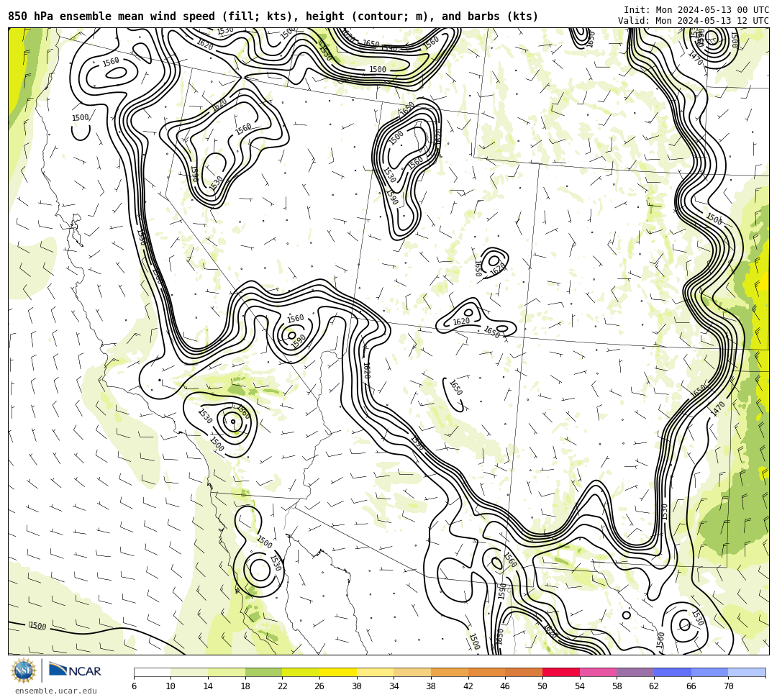777x700 pixels.
Task: Click the colorbar tick label 54
Action: tap(580, 686)
